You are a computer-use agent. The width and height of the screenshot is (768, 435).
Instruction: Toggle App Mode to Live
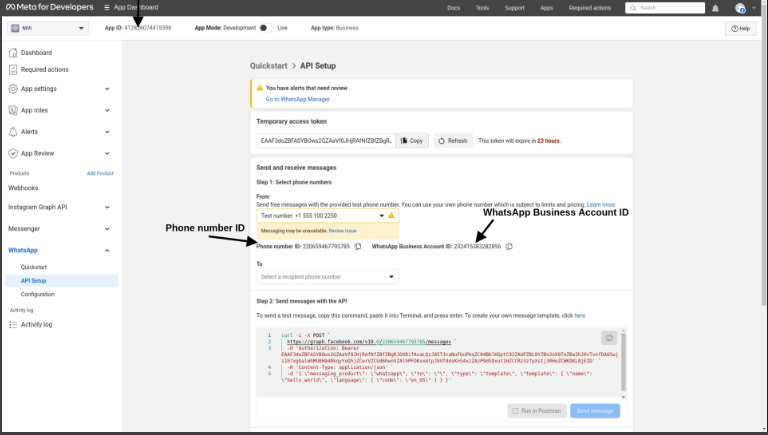(265, 28)
